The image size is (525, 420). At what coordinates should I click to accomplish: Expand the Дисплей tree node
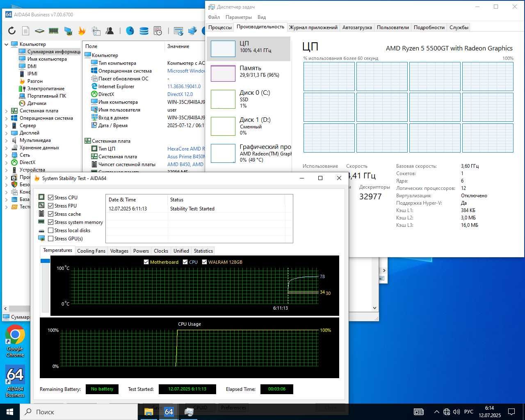[x=6, y=133]
